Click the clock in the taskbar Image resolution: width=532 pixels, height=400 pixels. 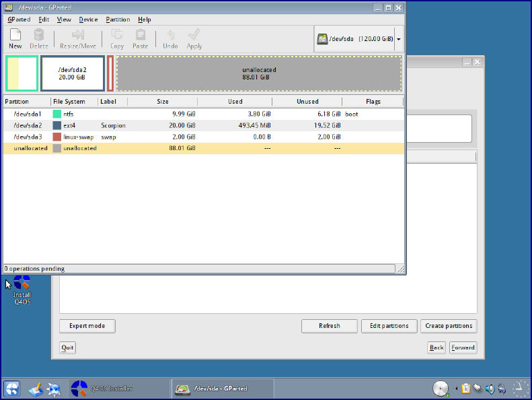point(520,389)
